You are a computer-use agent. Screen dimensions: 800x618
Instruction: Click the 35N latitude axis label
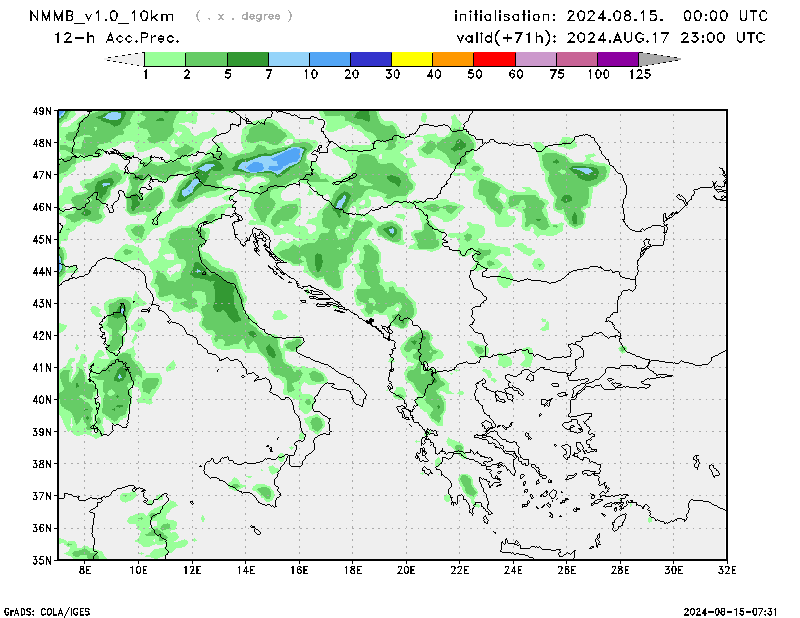(42, 560)
